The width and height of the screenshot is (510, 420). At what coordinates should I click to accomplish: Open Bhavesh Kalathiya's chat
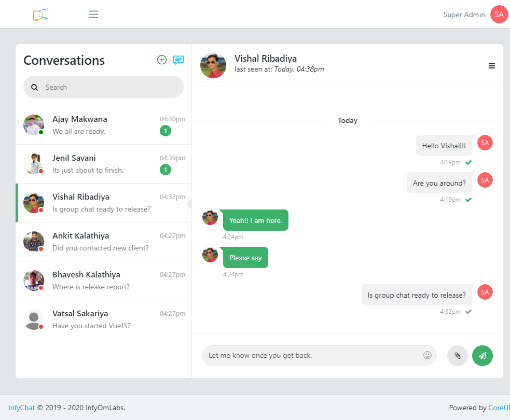(x=103, y=281)
